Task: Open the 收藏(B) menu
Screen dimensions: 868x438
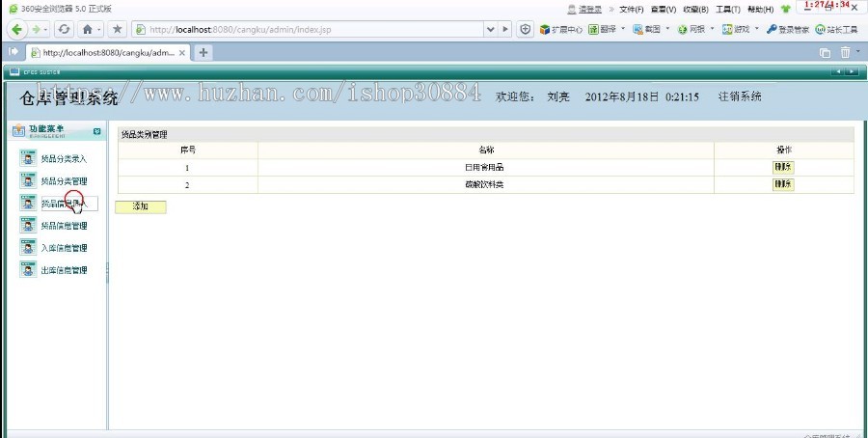Action: coord(695,10)
